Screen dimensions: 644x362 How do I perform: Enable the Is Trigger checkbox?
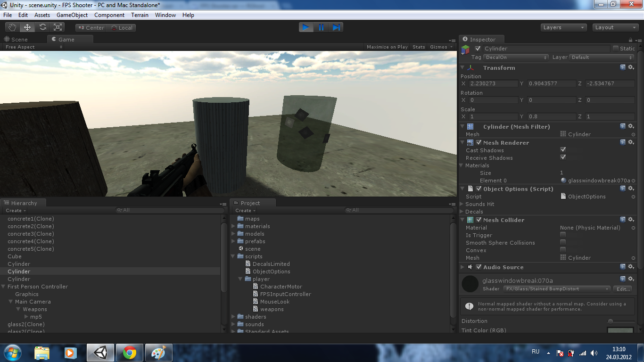click(563, 235)
